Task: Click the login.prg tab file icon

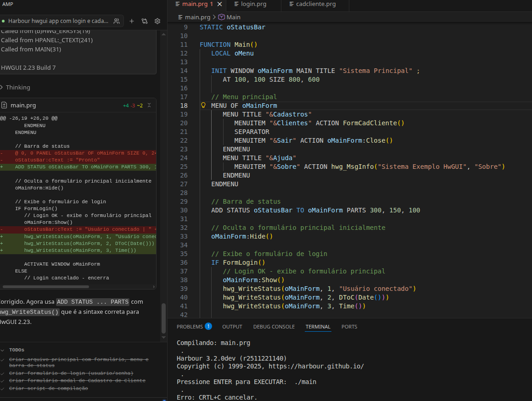Action: [236, 4]
